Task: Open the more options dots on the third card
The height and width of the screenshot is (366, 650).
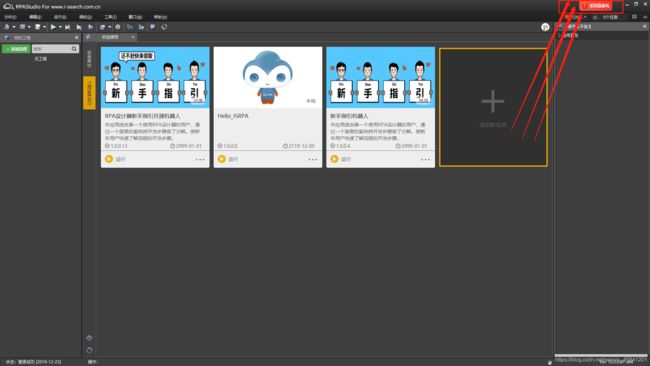Action: pos(425,160)
